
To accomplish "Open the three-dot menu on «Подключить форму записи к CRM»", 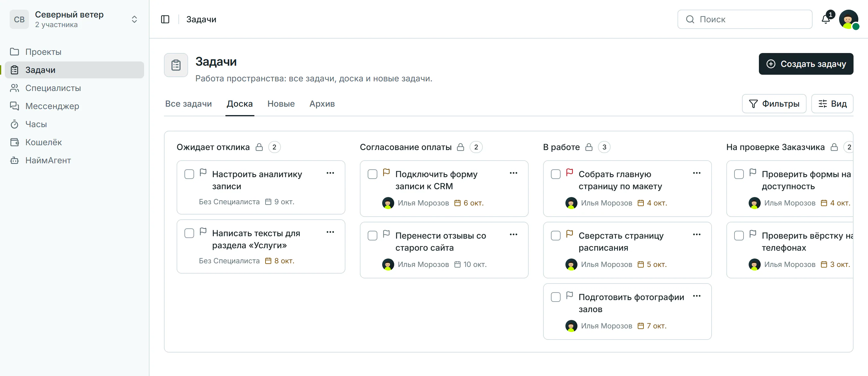I will (514, 173).
